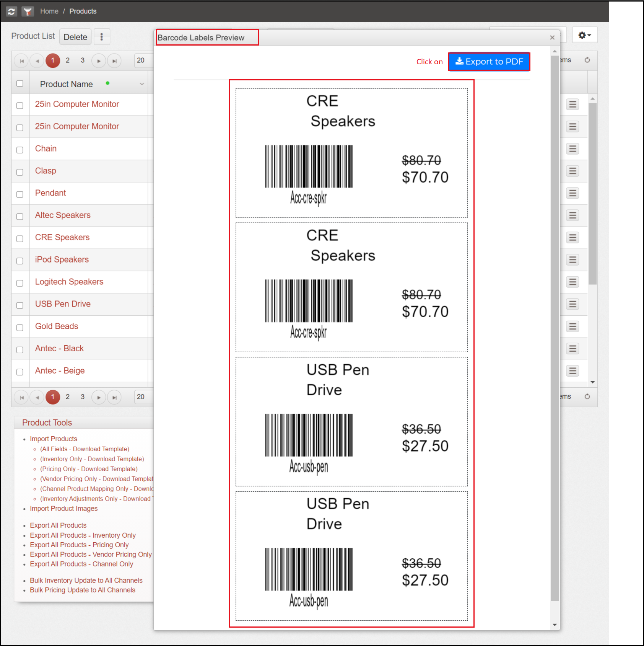Go to next page in bottom pager
Screen dimensions: 644x646
[99, 397]
